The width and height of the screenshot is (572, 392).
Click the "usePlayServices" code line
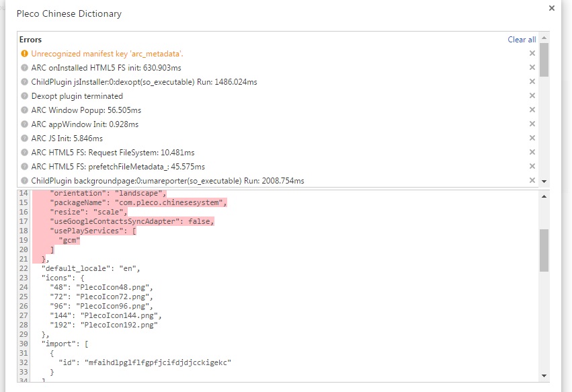(x=93, y=231)
